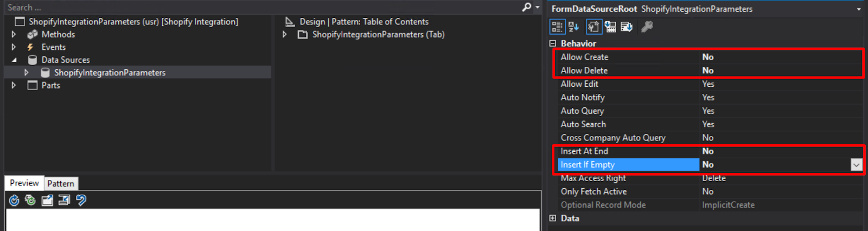The width and height of the screenshot is (868, 231).
Task: Select the Data Sources tree item label
Action: click(x=66, y=60)
